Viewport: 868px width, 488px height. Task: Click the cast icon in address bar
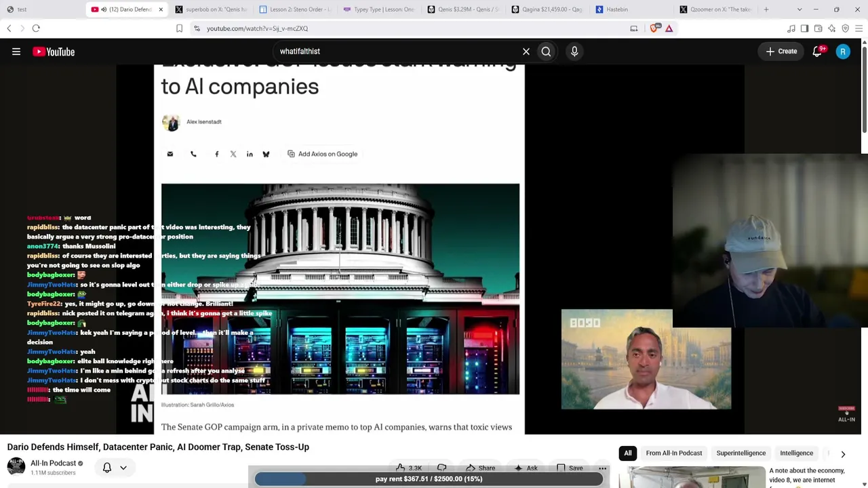point(634,28)
